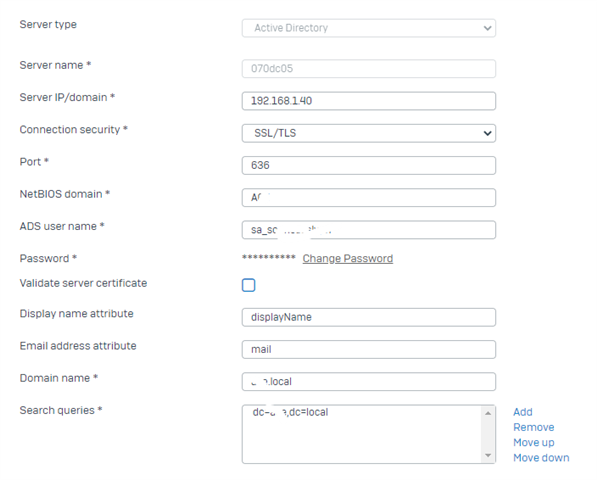The height and width of the screenshot is (480, 597).
Task: Click the Active Directory dropdown chevron
Action: tap(487, 28)
